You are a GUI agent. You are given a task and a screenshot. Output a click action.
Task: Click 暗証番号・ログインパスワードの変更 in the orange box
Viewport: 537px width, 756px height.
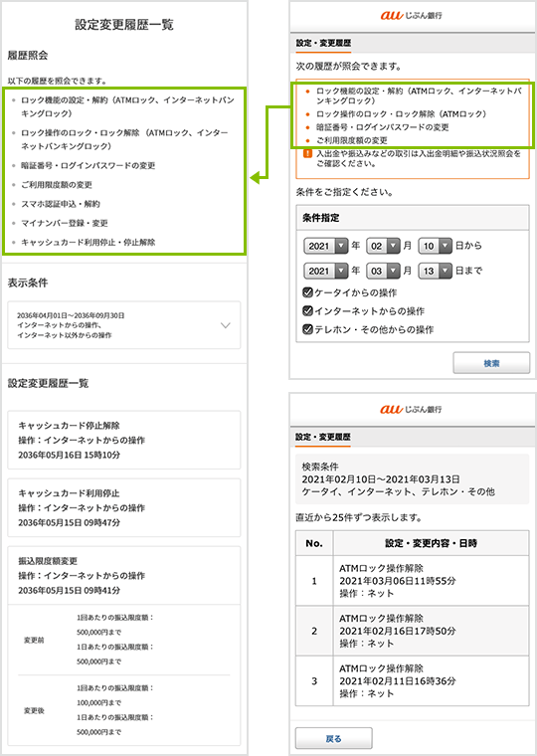point(383,127)
